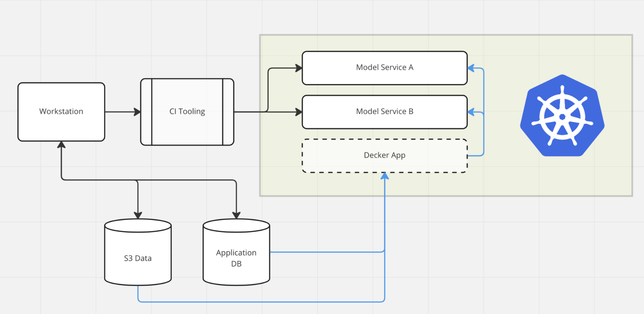Click arrowhead pointing into S3 Data
The width and height of the screenshot is (644, 314).
138,215
